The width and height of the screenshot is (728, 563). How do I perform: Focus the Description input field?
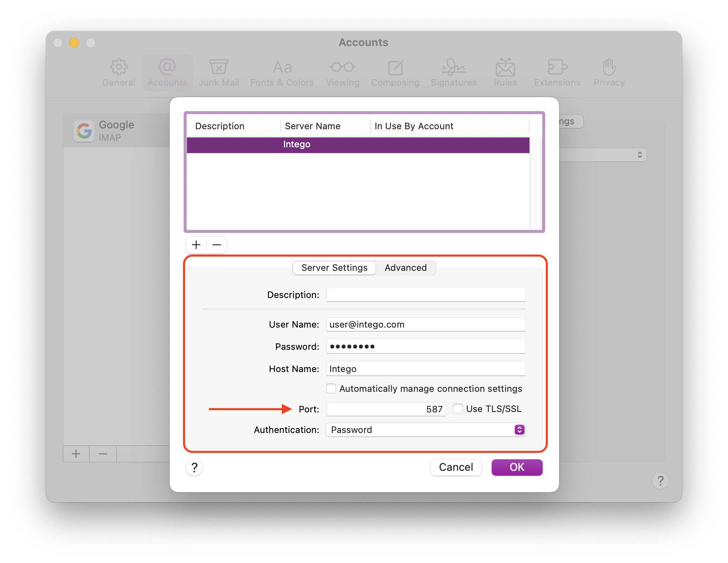pyautogui.click(x=426, y=294)
